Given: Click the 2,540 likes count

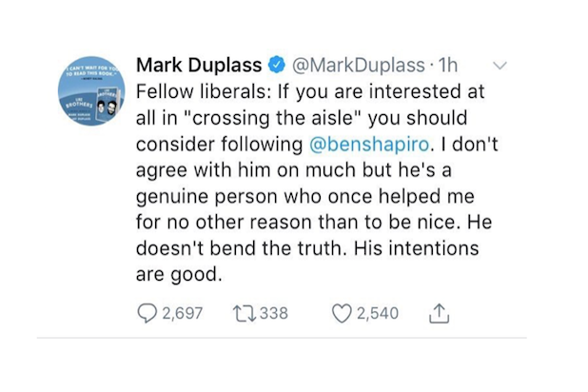Looking at the screenshot, I should click(x=377, y=313).
